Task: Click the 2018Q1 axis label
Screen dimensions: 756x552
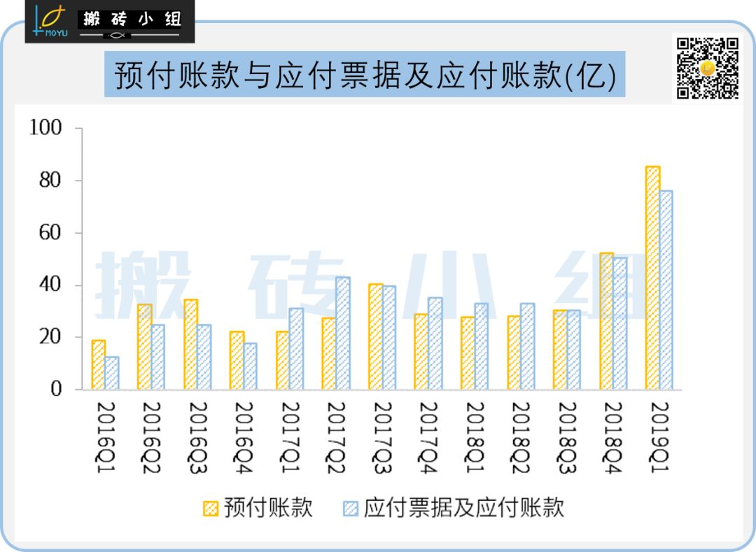Action: click(475, 437)
